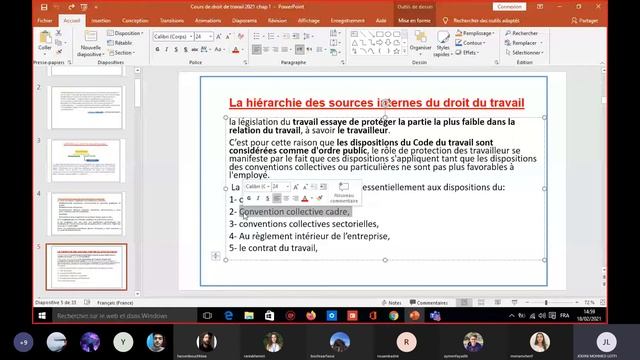
Task: Switch to the Animations tab
Action: coord(208,20)
